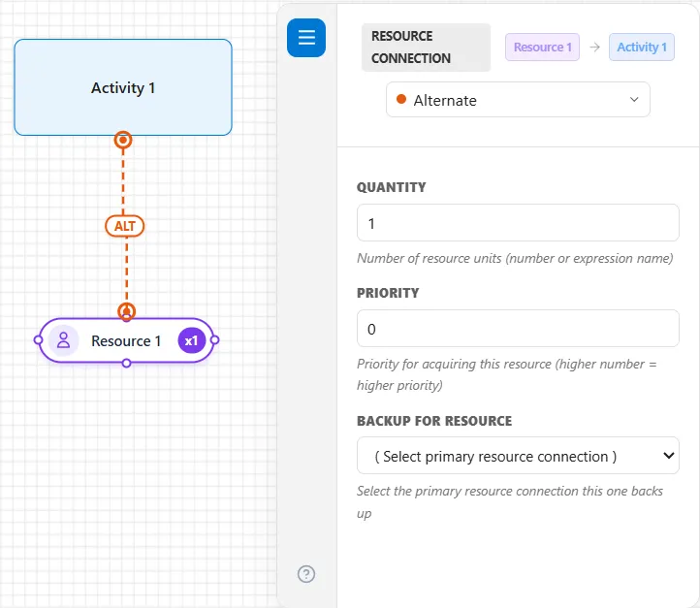The height and width of the screenshot is (608, 700).
Task: Click the left handle of Resource 1 node
Action: click(x=39, y=340)
